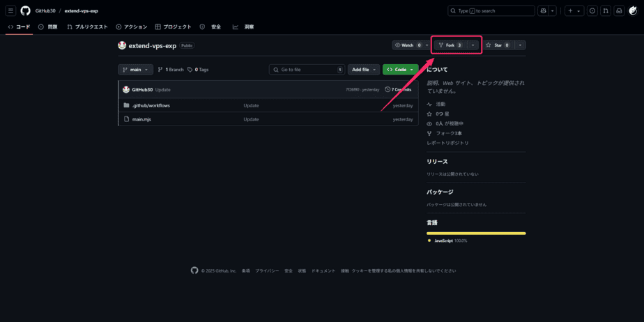Open Update commit on .github/workflows row

point(251,105)
